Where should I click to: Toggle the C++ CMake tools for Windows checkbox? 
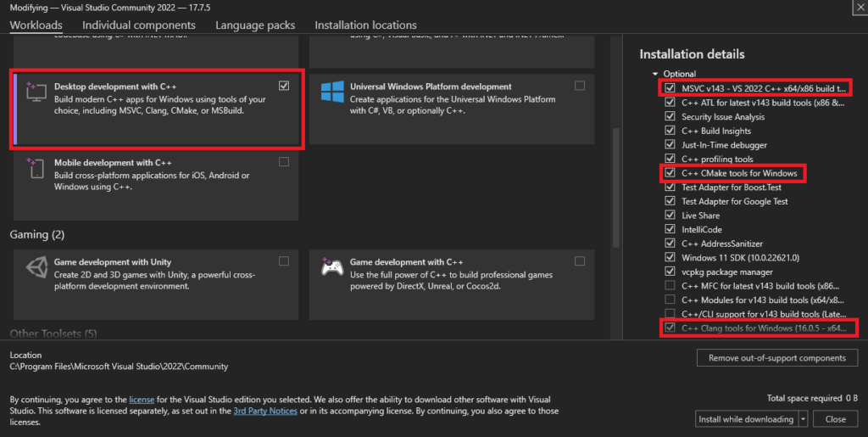[x=670, y=173]
